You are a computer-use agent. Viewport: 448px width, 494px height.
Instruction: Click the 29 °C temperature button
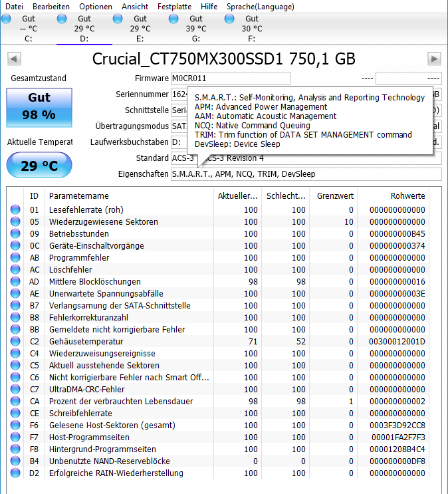pos(39,165)
